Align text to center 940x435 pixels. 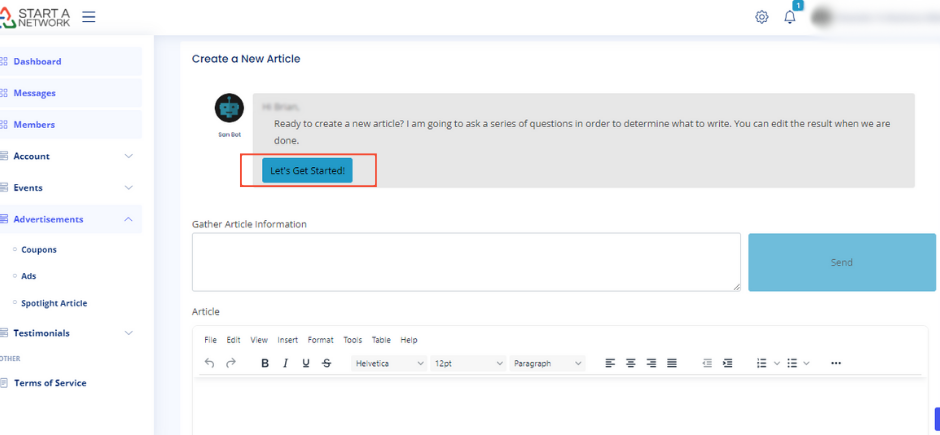tap(631, 363)
